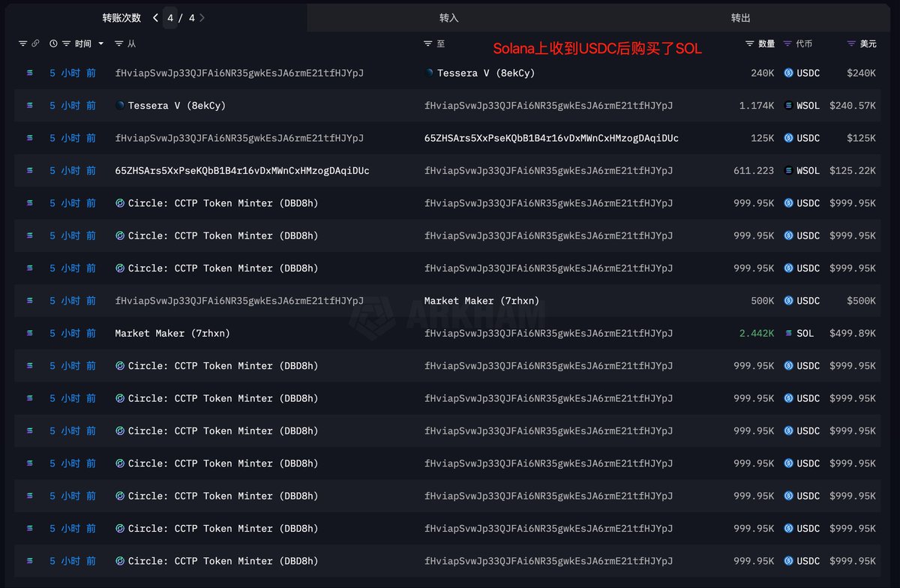The image size is (900, 588).
Task: Go to previous page of transfers
Action: click(x=155, y=17)
